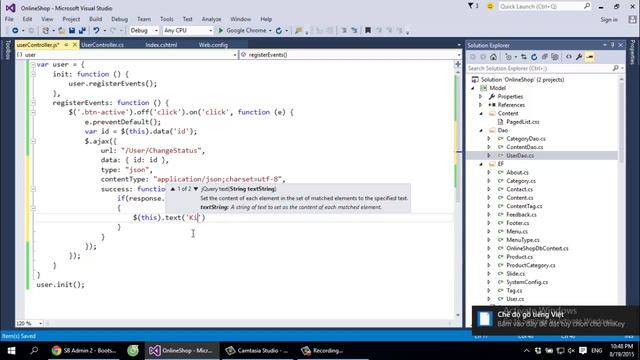Screen dimensions: 640x360
Task: Open the Action Center notification icon
Action: click(x=582, y=351)
